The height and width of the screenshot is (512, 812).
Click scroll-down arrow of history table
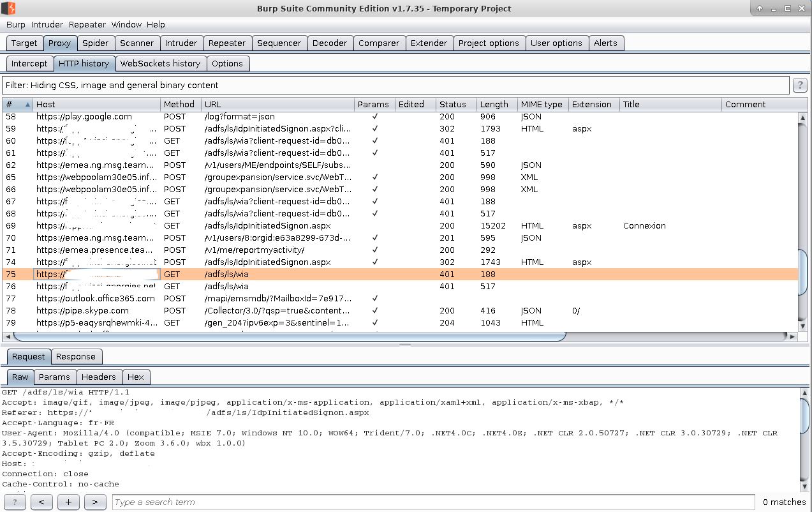(802, 326)
